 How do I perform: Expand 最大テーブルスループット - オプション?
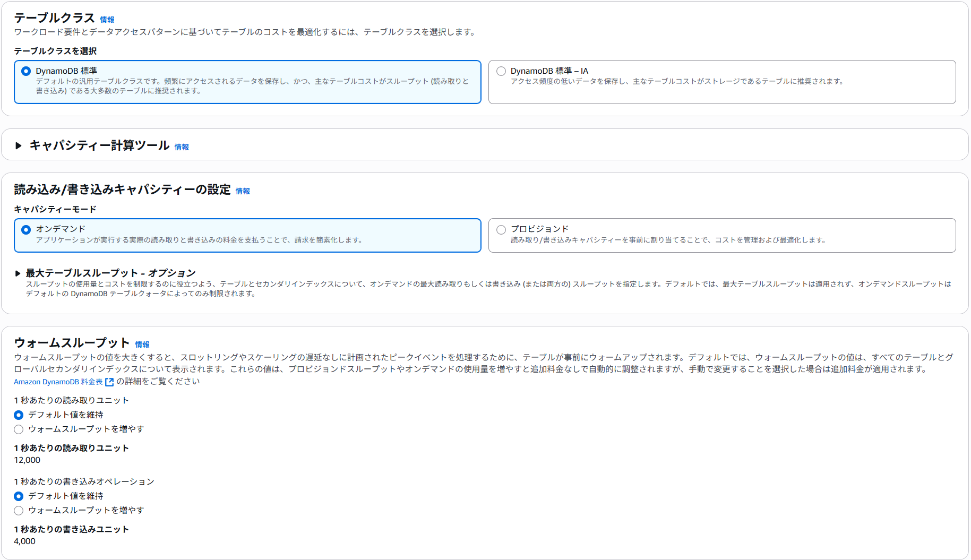pyautogui.click(x=18, y=273)
